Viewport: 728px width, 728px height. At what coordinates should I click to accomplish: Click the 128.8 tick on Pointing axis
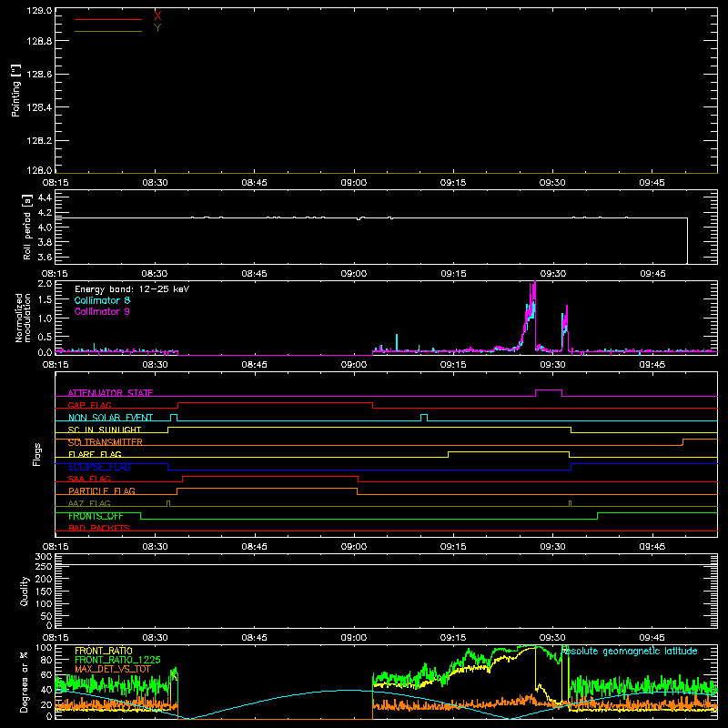39,41
